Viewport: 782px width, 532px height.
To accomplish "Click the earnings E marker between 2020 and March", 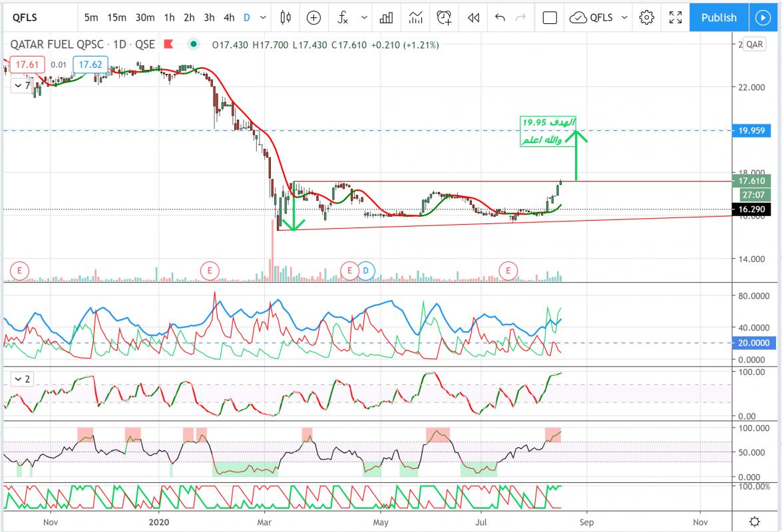I will click(210, 271).
